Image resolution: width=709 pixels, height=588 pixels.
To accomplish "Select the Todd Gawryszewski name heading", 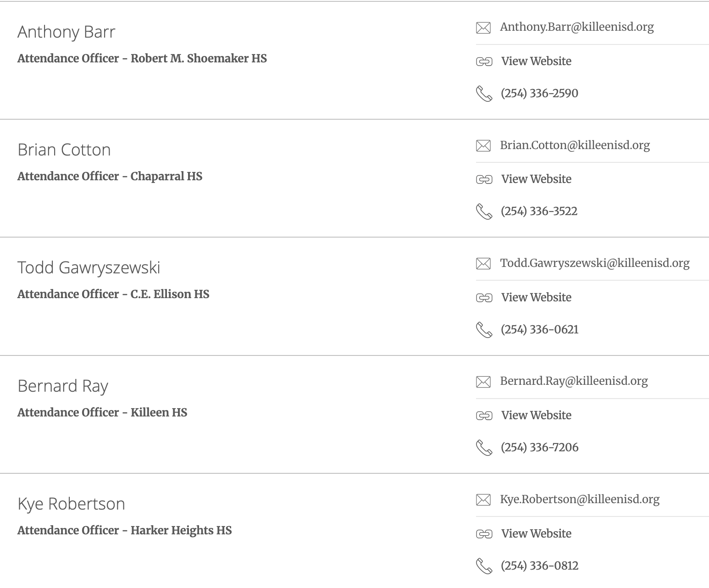I will pyautogui.click(x=89, y=268).
